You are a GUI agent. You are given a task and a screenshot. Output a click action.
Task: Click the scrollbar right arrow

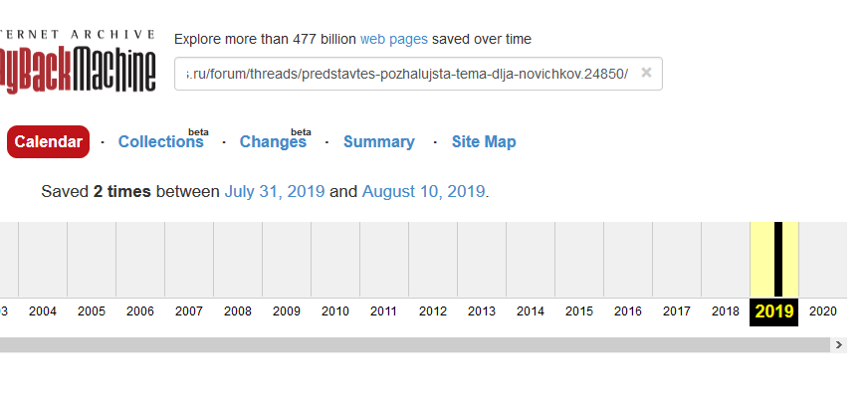[839, 344]
